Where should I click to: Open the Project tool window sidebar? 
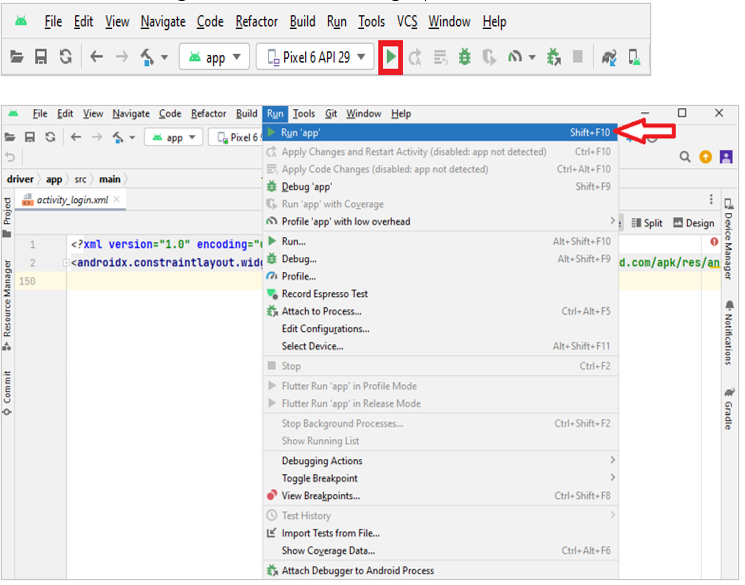click(7, 217)
